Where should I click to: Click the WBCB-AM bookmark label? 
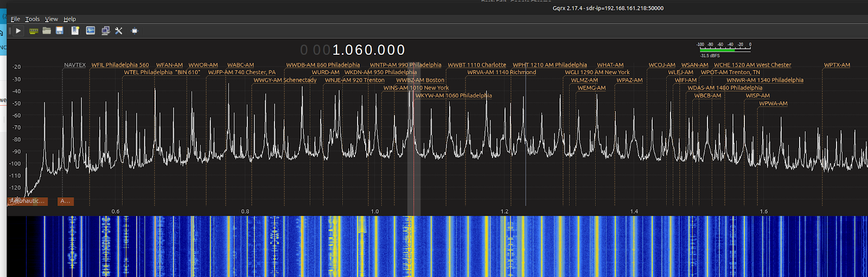pos(707,95)
